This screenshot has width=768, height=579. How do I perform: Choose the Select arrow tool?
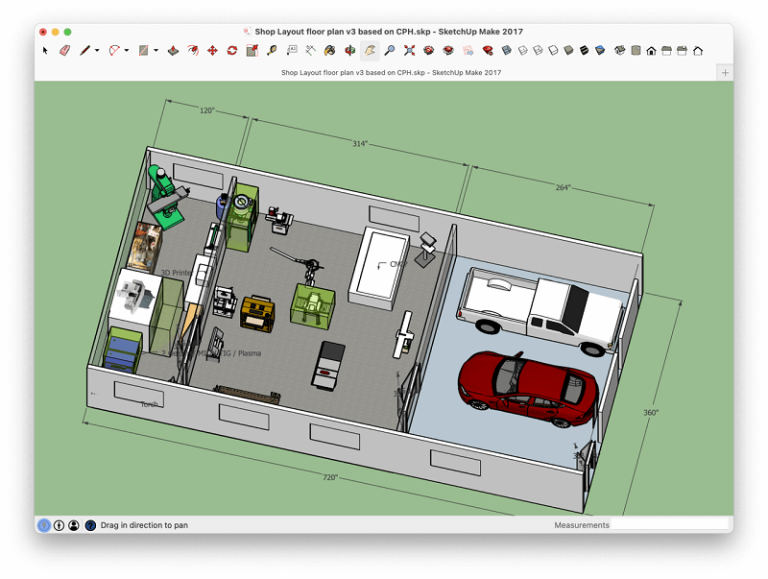point(45,50)
